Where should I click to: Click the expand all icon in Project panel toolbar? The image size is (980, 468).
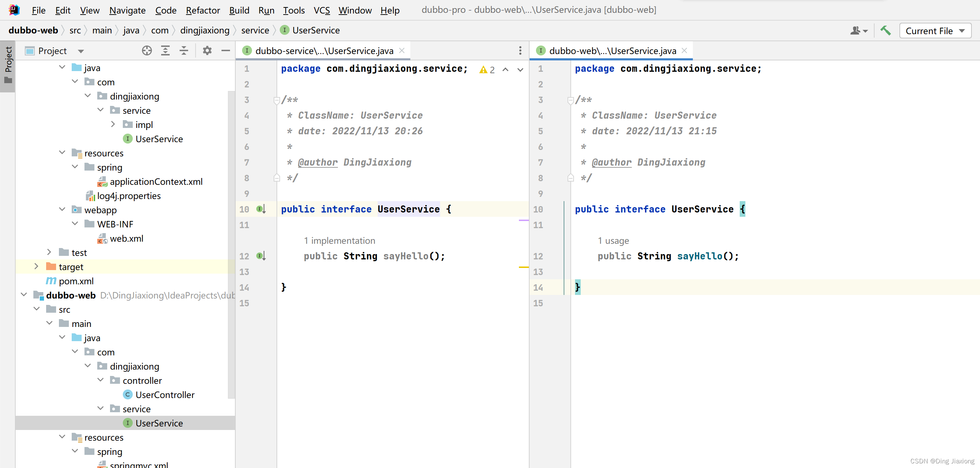pos(164,51)
